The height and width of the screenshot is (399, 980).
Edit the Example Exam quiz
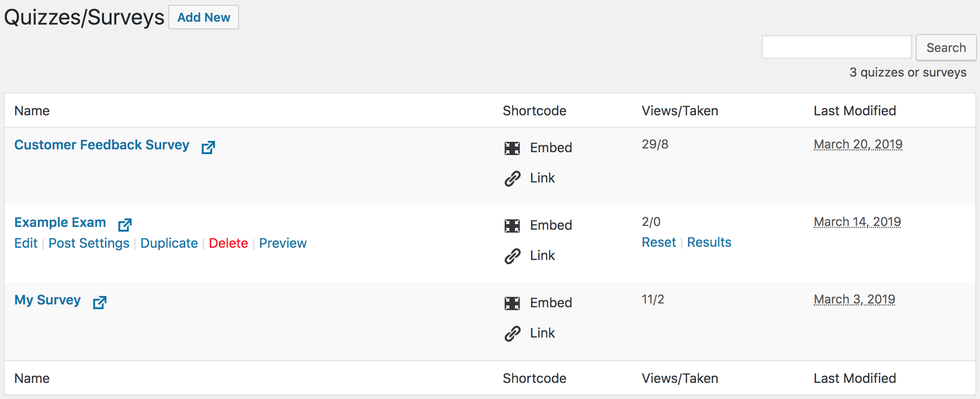pyautogui.click(x=26, y=243)
